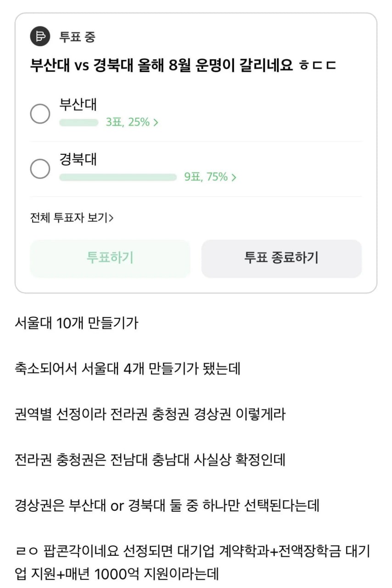The width and height of the screenshot is (392, 588).
Task: Click the line 서울대 10개 만들기가
Action: pos(77,323)
